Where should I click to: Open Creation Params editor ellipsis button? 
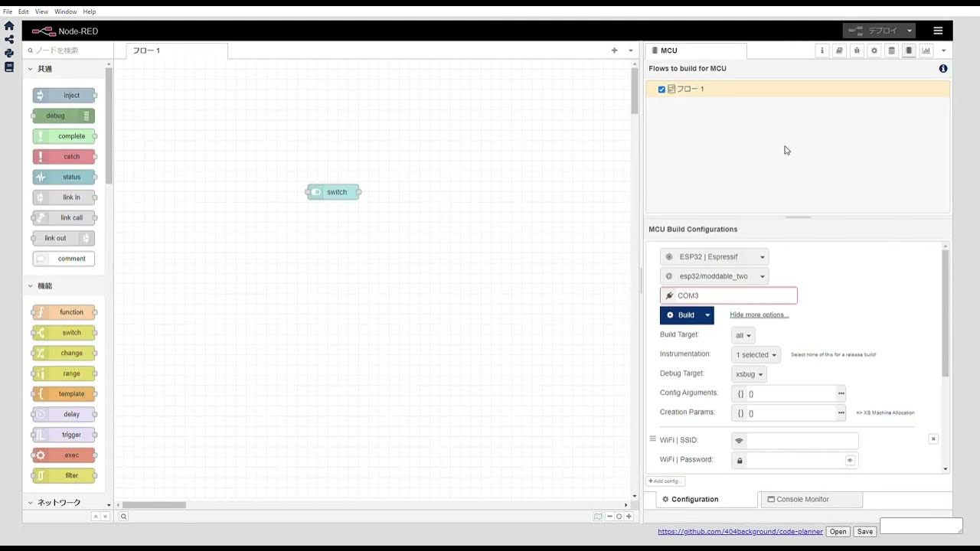coord(841,412)
